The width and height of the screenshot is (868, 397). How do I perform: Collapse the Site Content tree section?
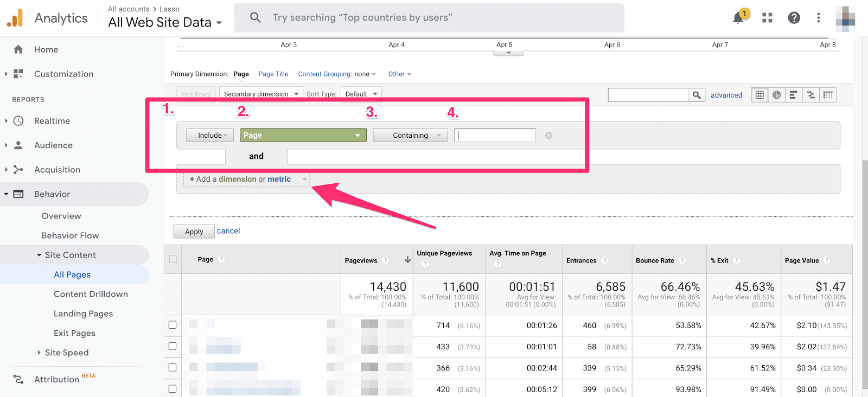point(39,255)
